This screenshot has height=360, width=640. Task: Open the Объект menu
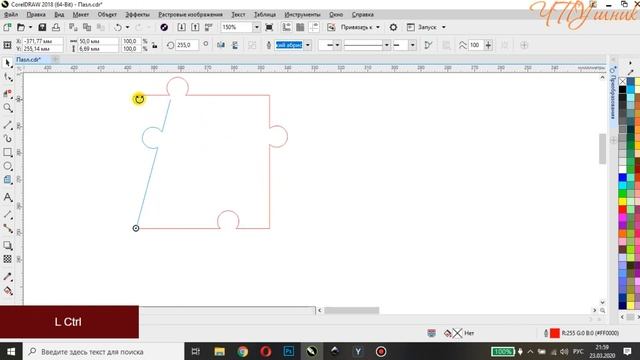coord(107,15)
